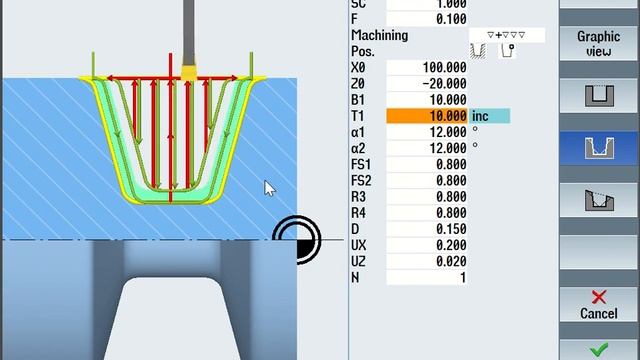This screenshot has width=640, height=360.
Task: Edit the α1 angle field
Action: coord(427,132)
